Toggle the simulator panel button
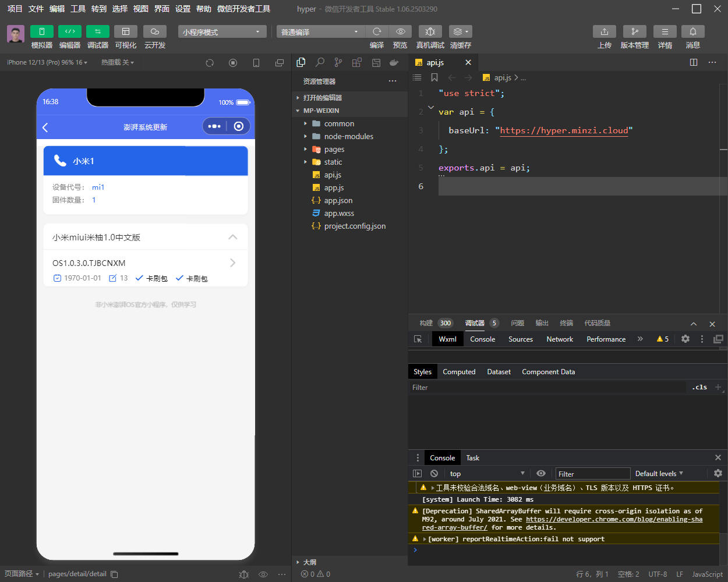 click(42, 31)
